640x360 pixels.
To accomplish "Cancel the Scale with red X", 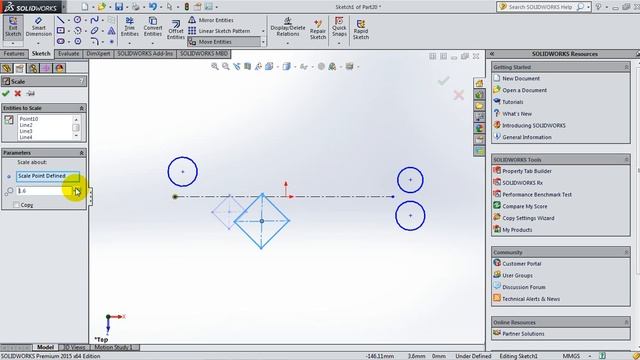I will [18, 93].
